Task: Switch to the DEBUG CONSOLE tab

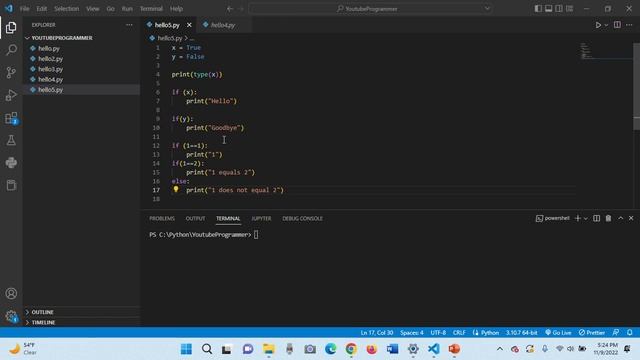Action: (302, 218)
